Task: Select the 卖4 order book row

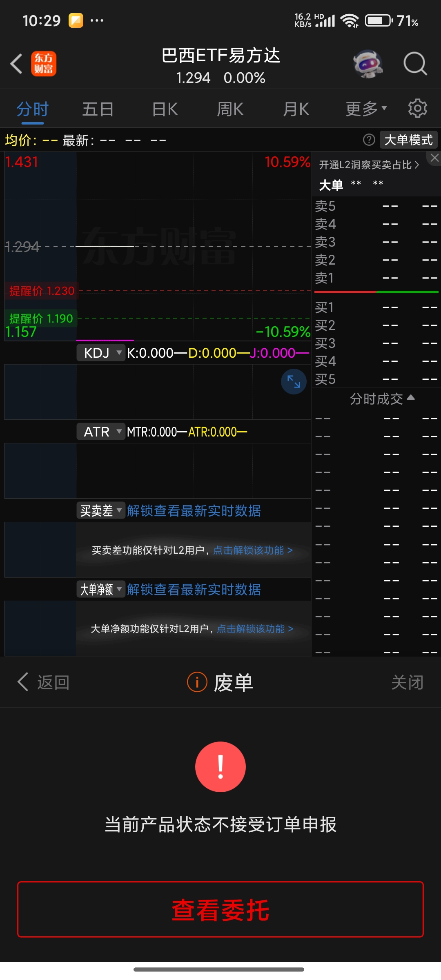Action: coord(376,224)
